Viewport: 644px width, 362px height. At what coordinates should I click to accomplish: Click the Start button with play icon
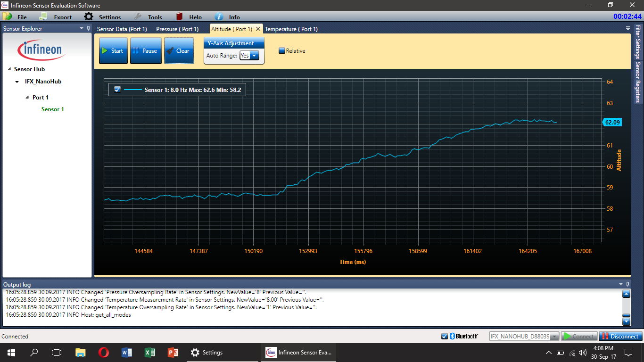click(x=113, y=51)
